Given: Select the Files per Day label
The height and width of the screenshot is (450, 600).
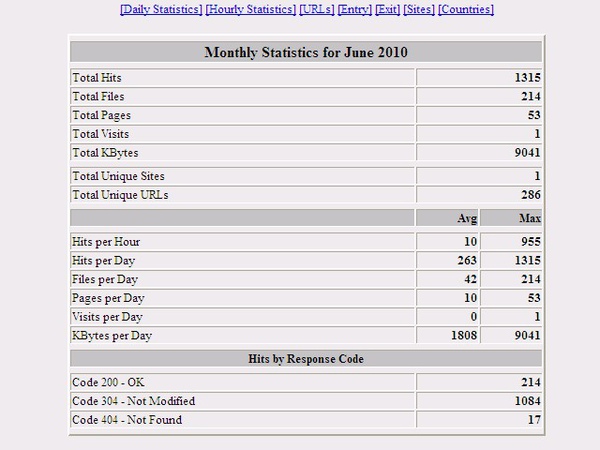Looking at the screenshot, I should [105, 279].
